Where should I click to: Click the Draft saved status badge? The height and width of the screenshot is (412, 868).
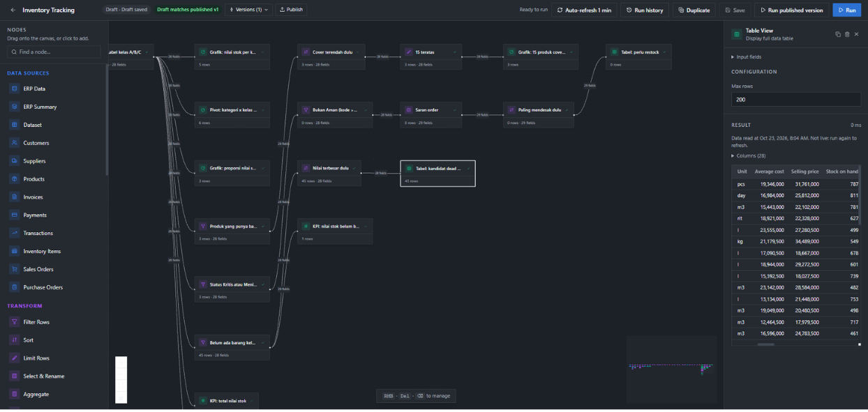[x=126, y=10]
